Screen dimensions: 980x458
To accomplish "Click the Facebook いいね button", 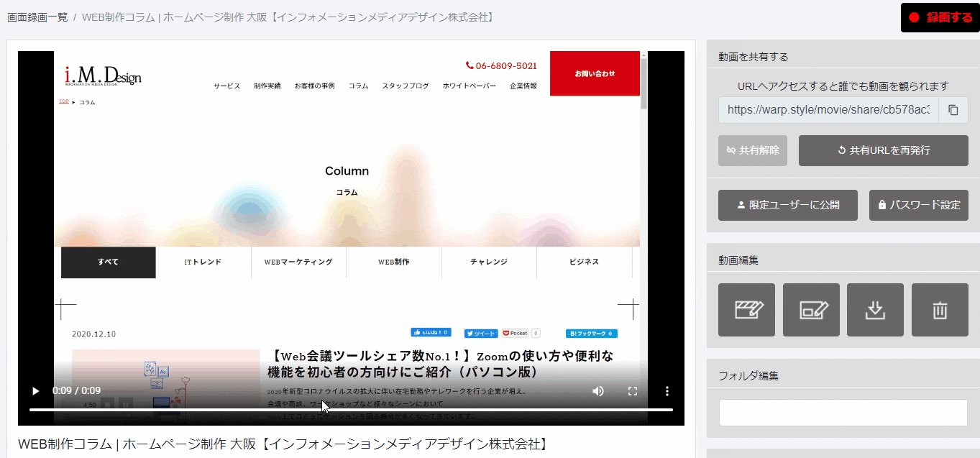I will pos(431,333).
